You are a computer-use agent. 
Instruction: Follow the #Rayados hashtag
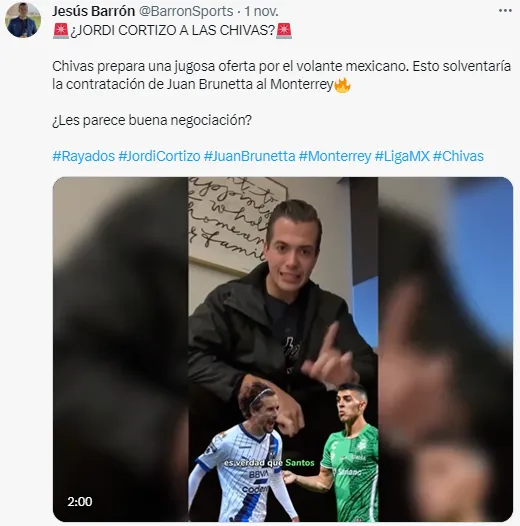(x=84, y=156)
